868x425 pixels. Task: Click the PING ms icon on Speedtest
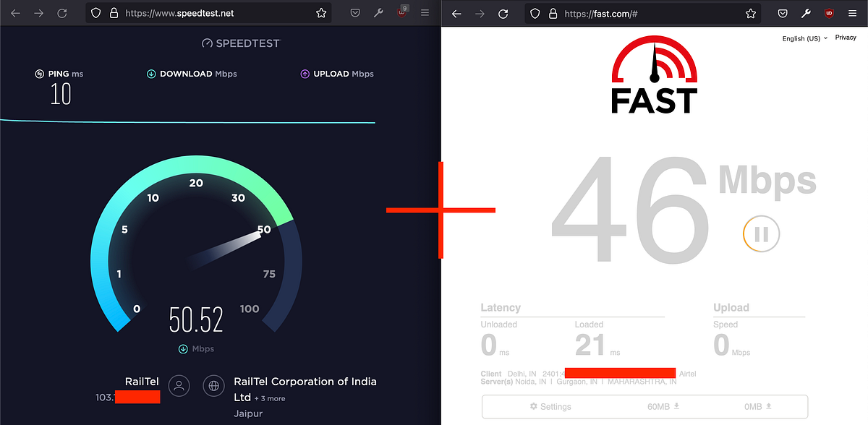[38, 74]
